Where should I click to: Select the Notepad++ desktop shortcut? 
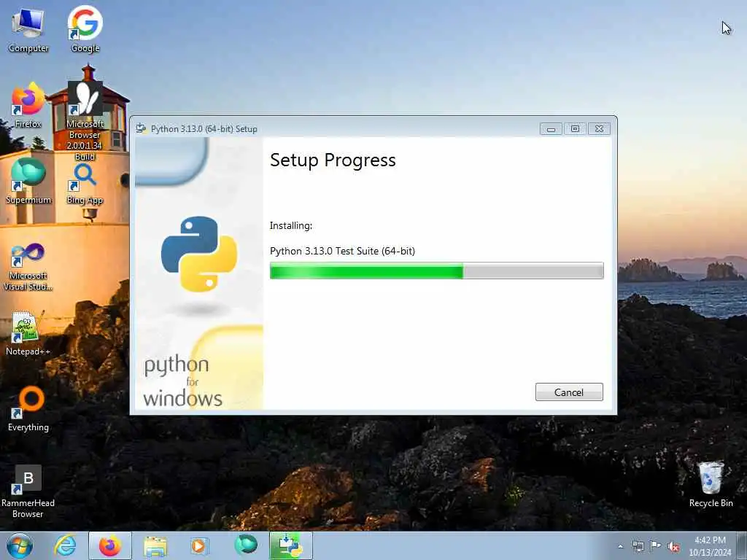(x=28, y=332)
